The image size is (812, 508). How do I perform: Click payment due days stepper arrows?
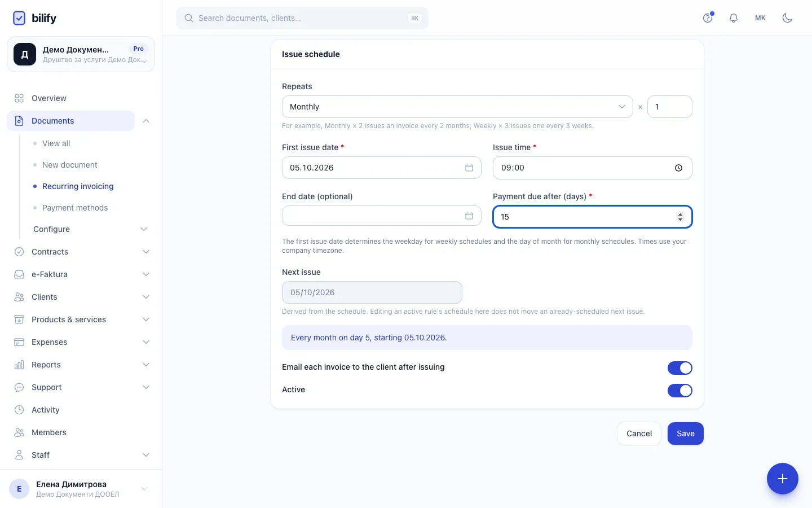tap(681, 217)
